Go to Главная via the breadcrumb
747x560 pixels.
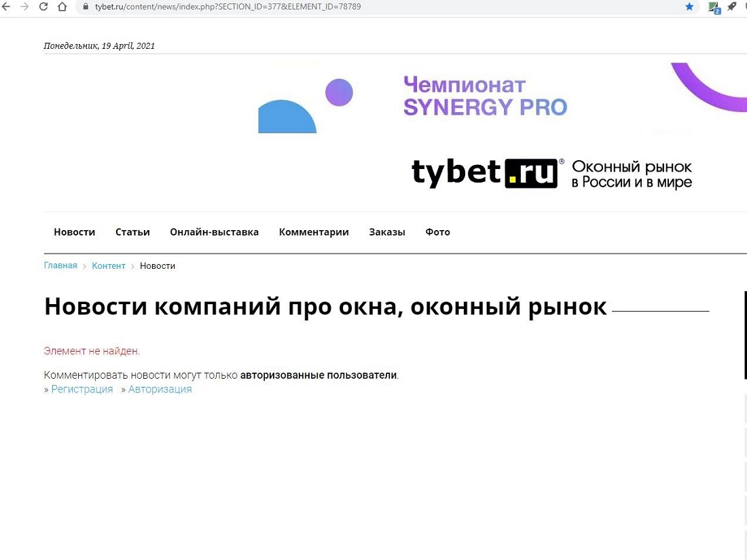(60, 265)
